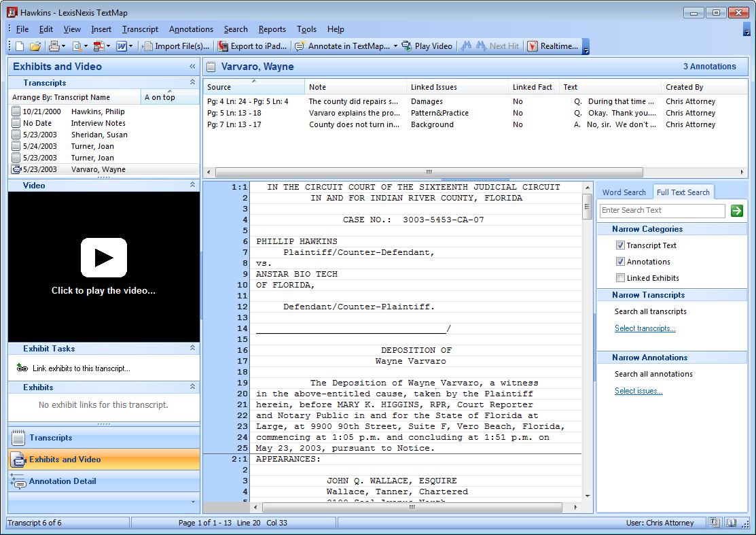Click the Transcripts navigation pane button
This screenshot has height=535, width=756.
104,438
